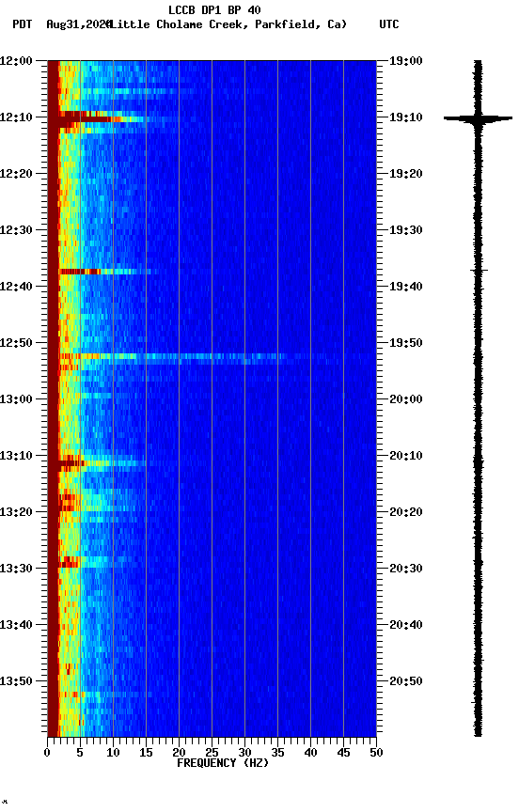Click the '5' frequency axis tick label

pos(80,753)
